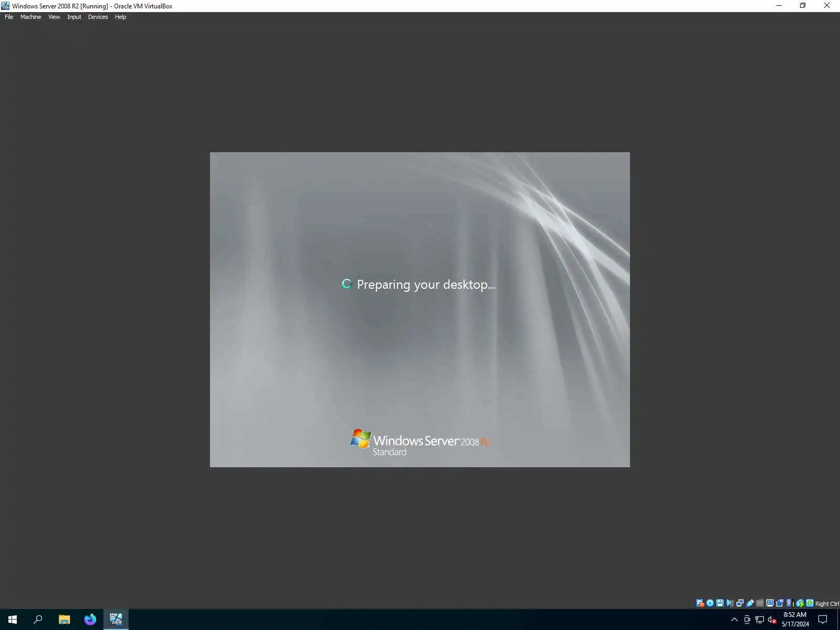The image size is (840, 630).
Task: Restore down the VirtualBox window
Action: [803, 6]
